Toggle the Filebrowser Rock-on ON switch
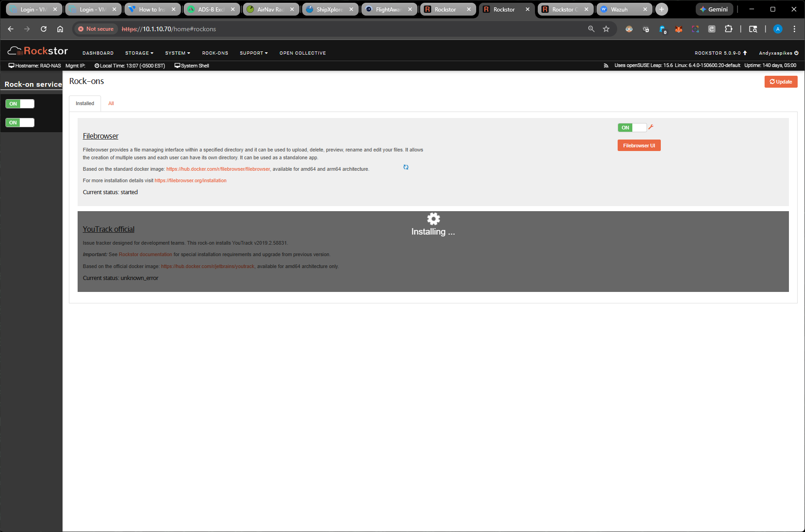805x532 pixels. point(632,128)
